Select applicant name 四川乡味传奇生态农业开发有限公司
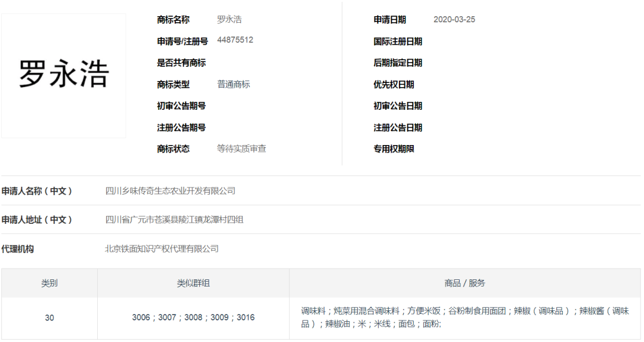This screenshot has height=342, width=644. click(x=171, y=191)
